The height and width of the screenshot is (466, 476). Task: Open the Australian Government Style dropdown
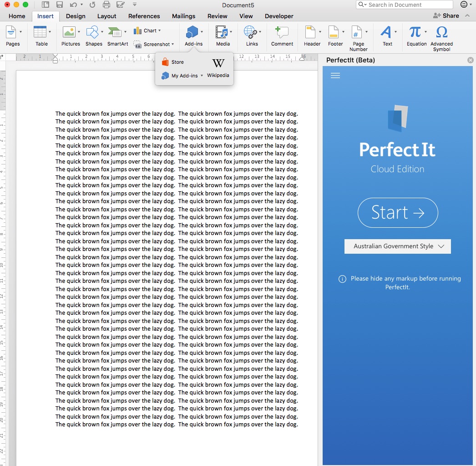click(x=397, y=246)
